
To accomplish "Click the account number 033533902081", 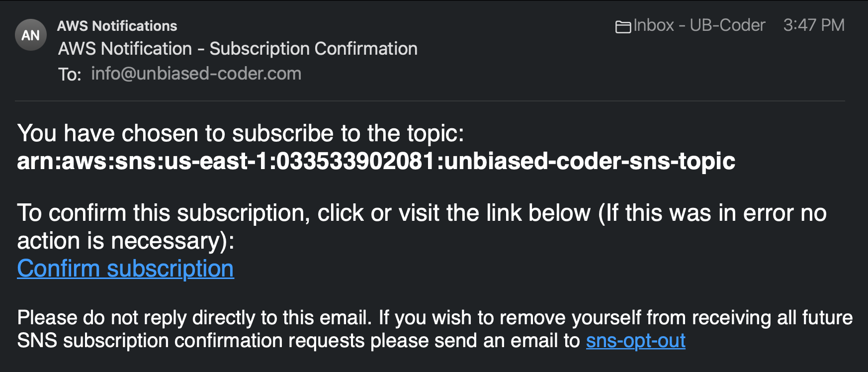I will (x=355, y=161).
